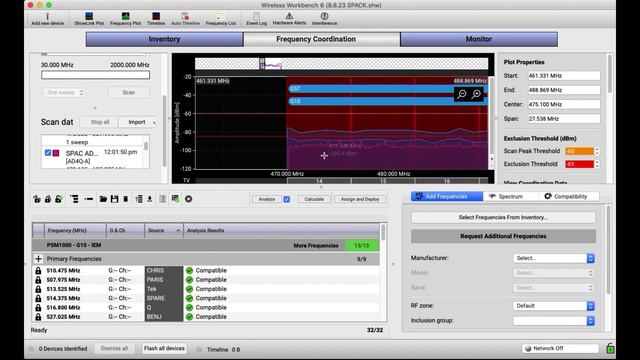The width and height of the screenshot is (640, 360).
Task: Open the RF zone dropdown
Action: point(553,306)
